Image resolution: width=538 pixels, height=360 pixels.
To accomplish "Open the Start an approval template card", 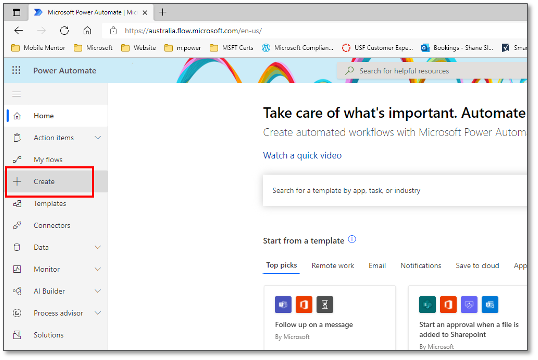I will pyautogui.click(x=468, y=317).
